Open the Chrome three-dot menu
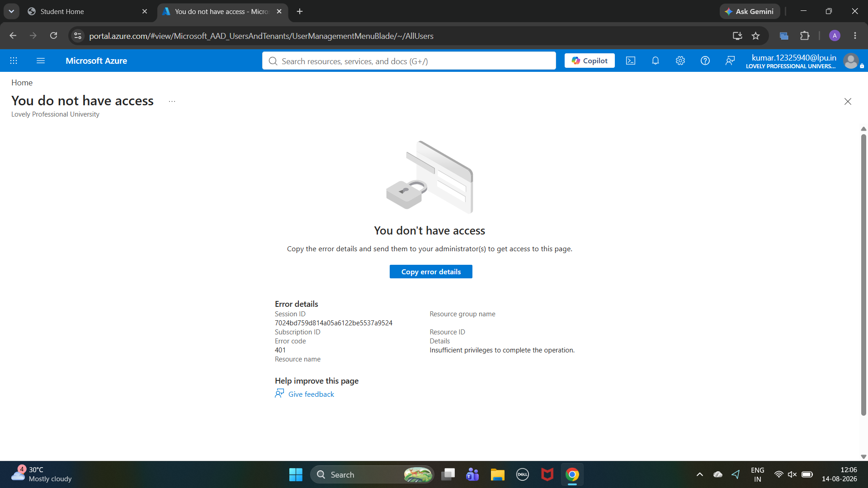This screenshot has height=488, width=868. [855, 36]
